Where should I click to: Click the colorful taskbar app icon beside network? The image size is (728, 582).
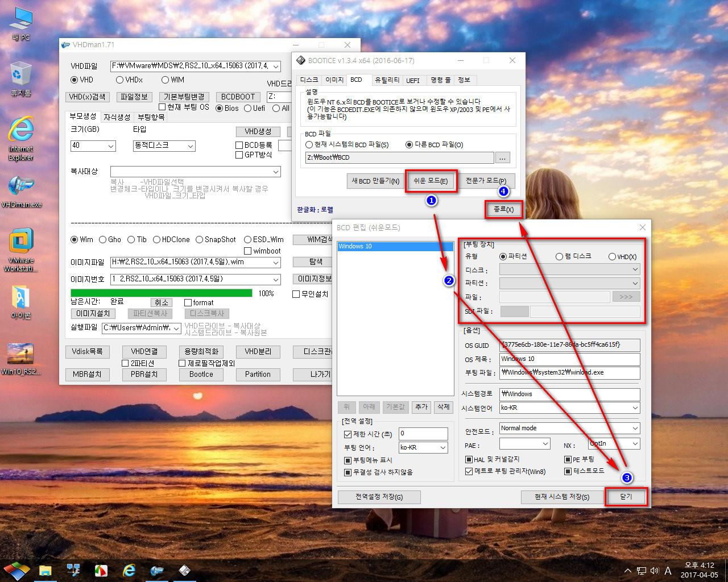click(x=101, y=570)
